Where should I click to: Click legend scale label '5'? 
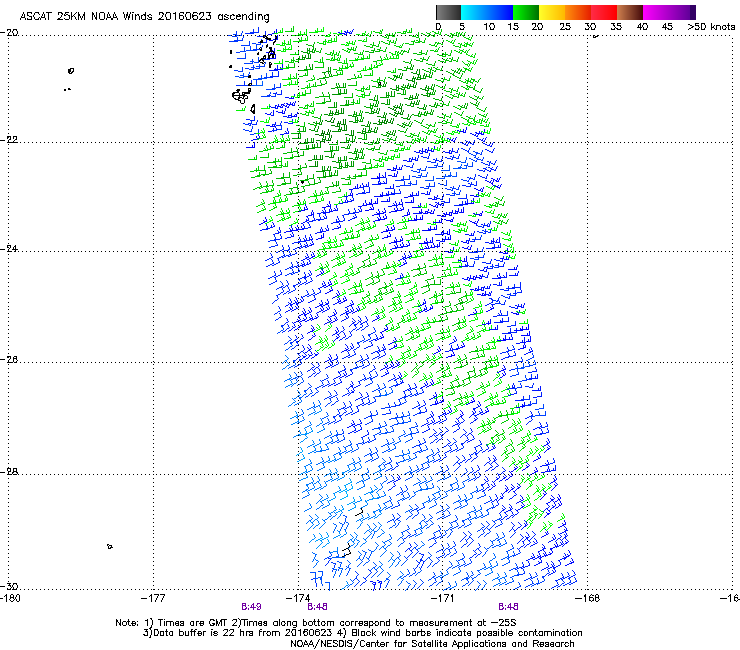tap(462, 27)
